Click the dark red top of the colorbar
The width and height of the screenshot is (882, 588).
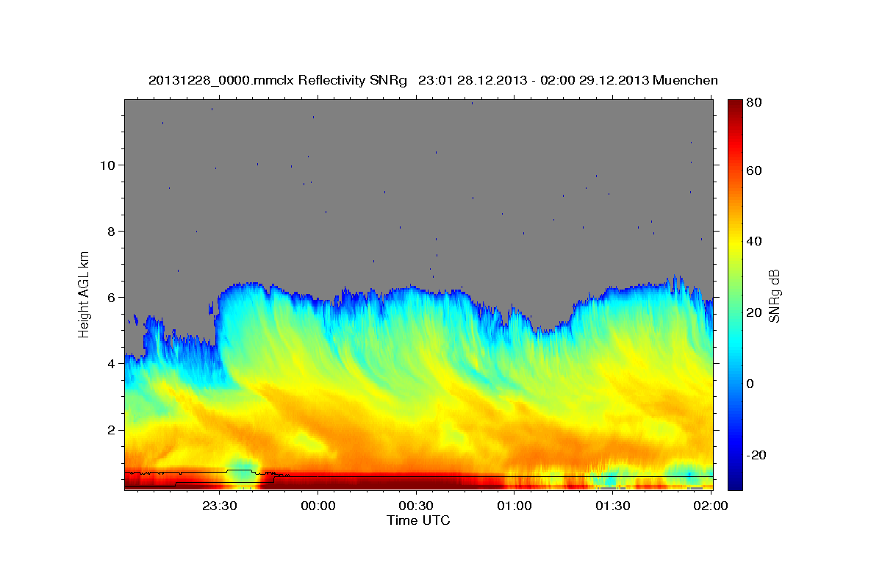pos(734,107)
